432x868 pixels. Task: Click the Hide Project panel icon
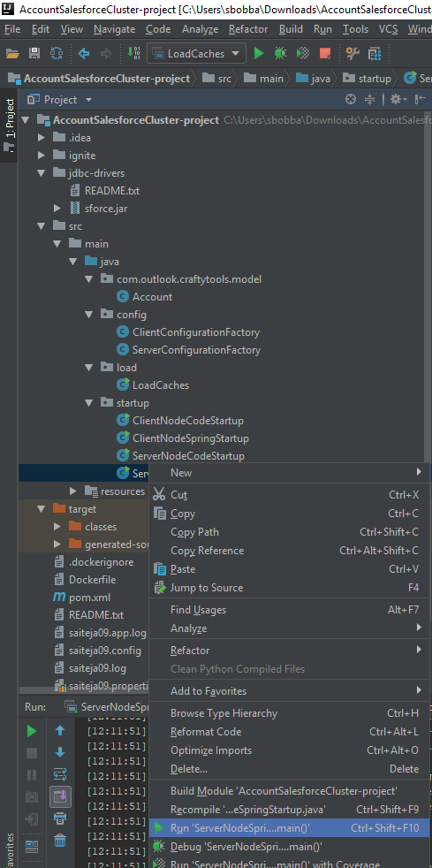point(421,100)
